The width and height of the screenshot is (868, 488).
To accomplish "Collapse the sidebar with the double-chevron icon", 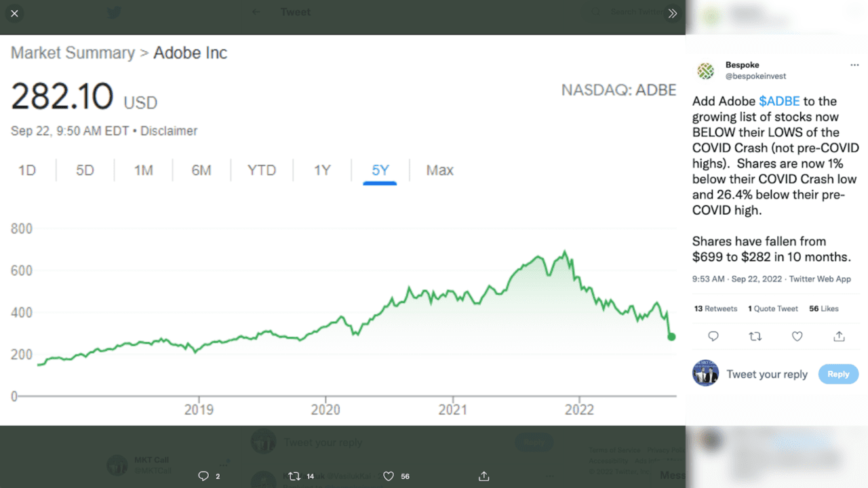I will click(672, 14).
